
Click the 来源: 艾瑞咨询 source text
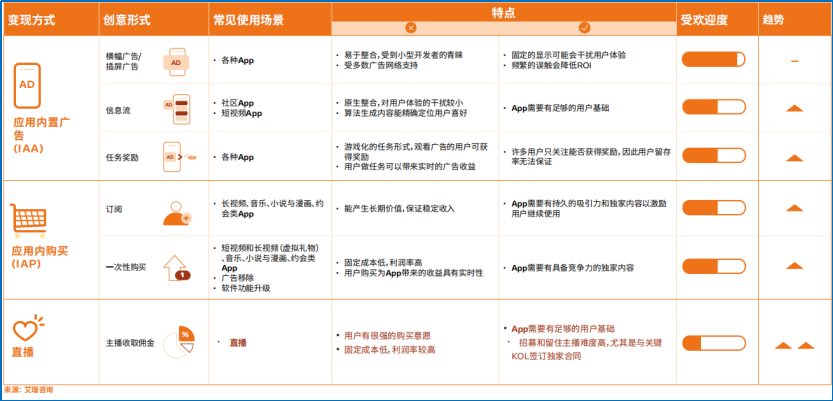30,389
